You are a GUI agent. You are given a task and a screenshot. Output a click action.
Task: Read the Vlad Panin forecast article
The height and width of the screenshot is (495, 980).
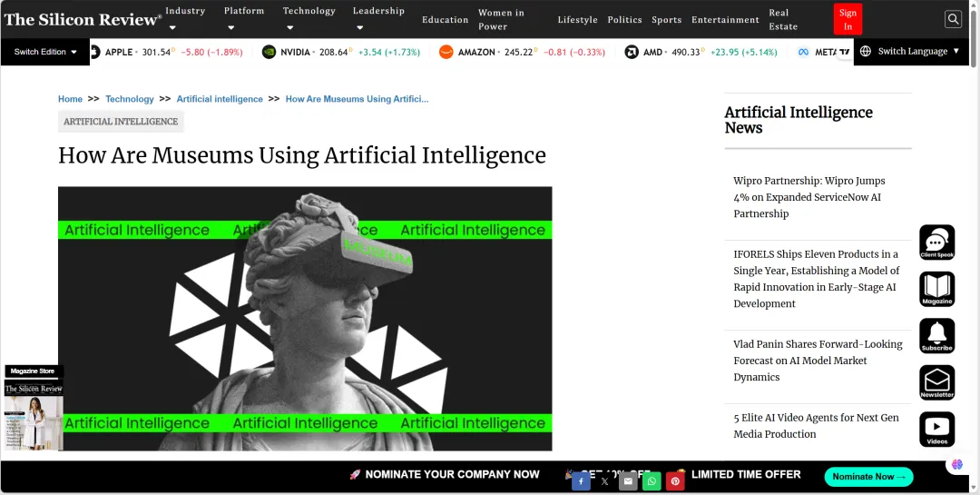coord(818,361)
